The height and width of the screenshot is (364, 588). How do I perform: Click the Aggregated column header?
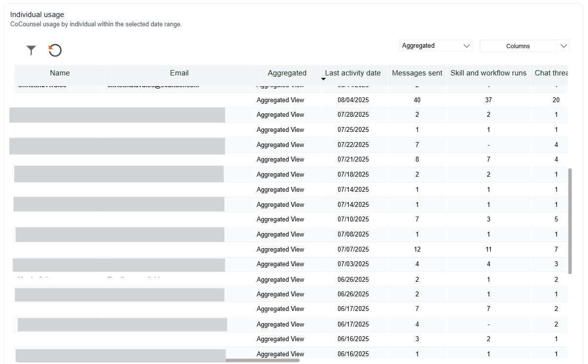click(287, 73)
